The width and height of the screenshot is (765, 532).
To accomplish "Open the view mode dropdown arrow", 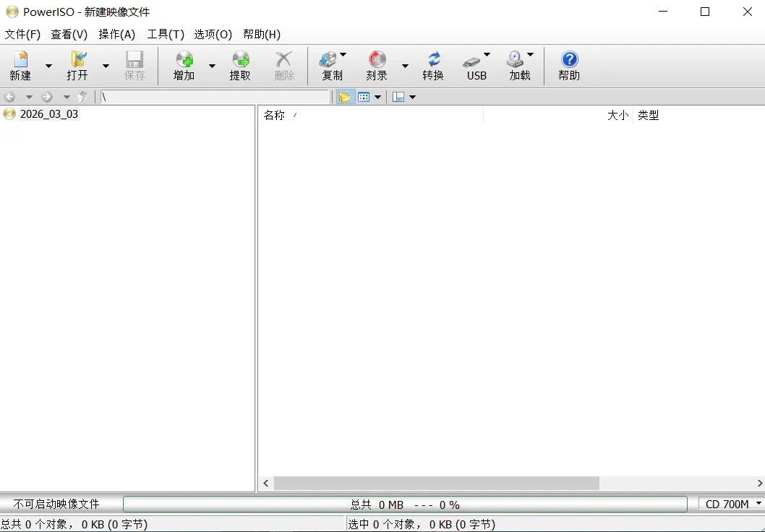I will pos(377,97).
